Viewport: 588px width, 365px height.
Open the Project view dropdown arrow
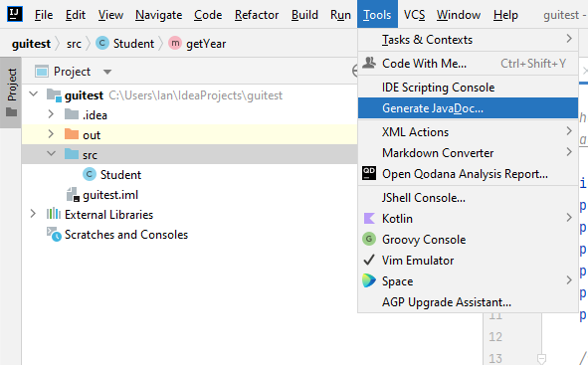pyautogui.click(x=107, y=72)
